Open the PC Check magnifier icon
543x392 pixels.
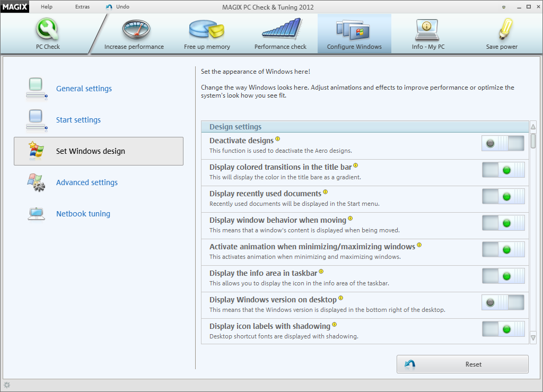coord(47,29)
